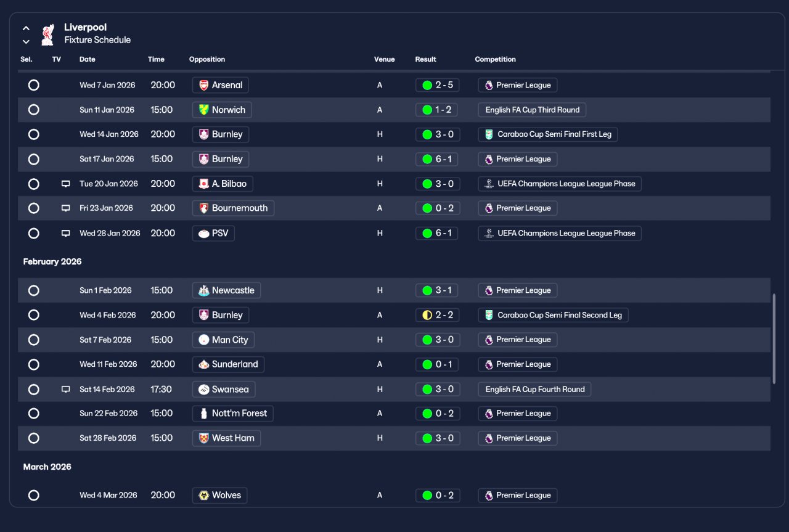Open the PSV 6 - 1 result
The image size is (789, 532).
click(438, 234)
